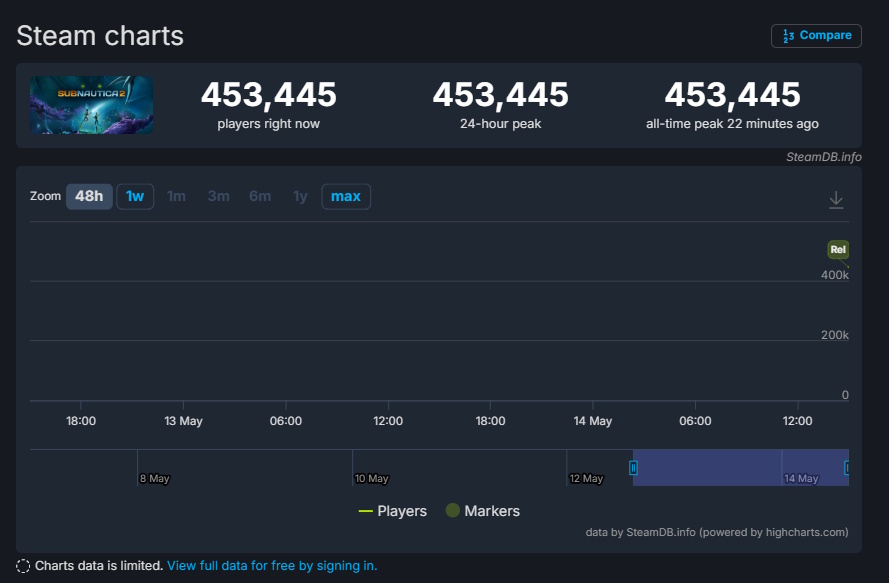889x583 pixels.
Task: Click the 13 May x-axis label
Action: pyautogui.click(x=183, y=421)
